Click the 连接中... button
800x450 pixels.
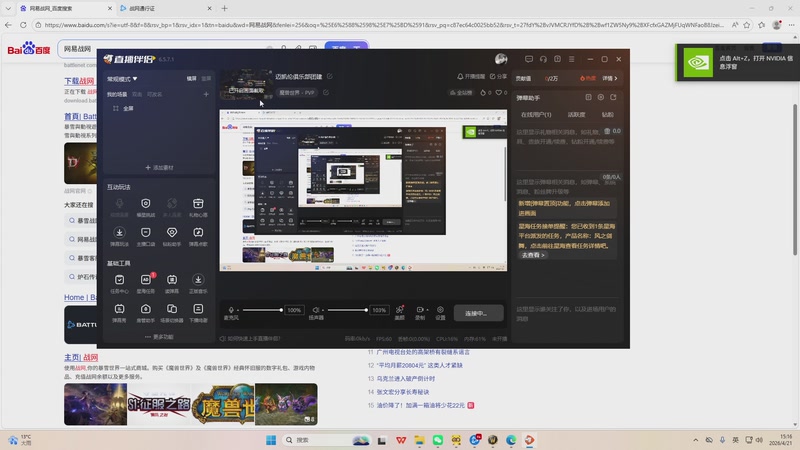point(478,313)
